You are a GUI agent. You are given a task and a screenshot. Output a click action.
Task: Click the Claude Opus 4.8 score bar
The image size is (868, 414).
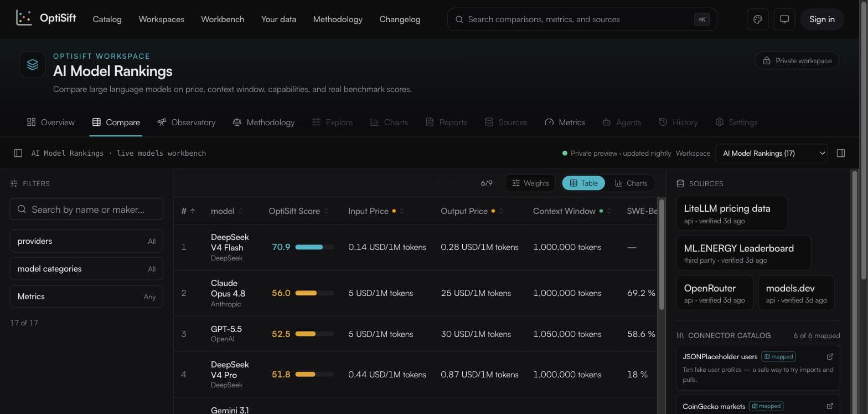pyautogui.click(x=314, y=293)
